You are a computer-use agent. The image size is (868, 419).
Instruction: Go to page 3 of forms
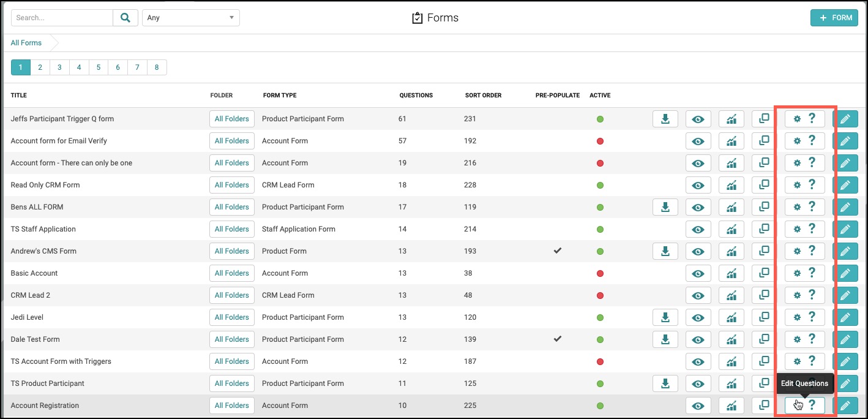tap(59, 67)
